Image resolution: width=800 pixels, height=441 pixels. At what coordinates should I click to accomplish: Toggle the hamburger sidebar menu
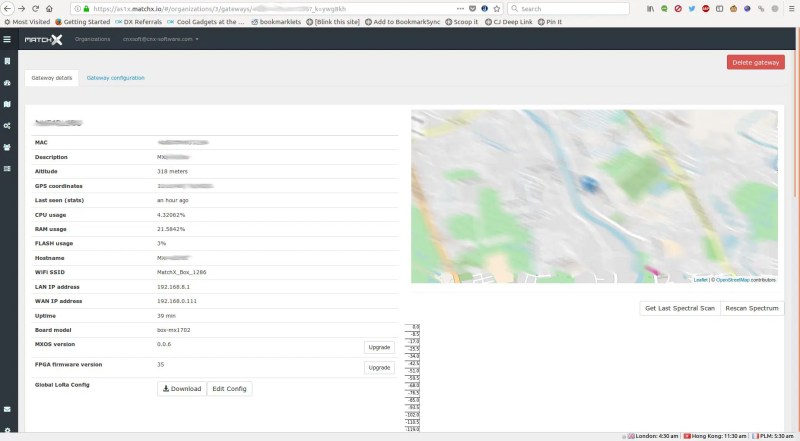click(x=7, y=39)
